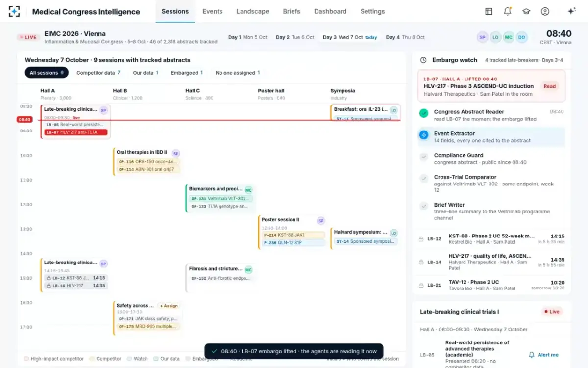Click the SP team member avatar

[483, 37]
